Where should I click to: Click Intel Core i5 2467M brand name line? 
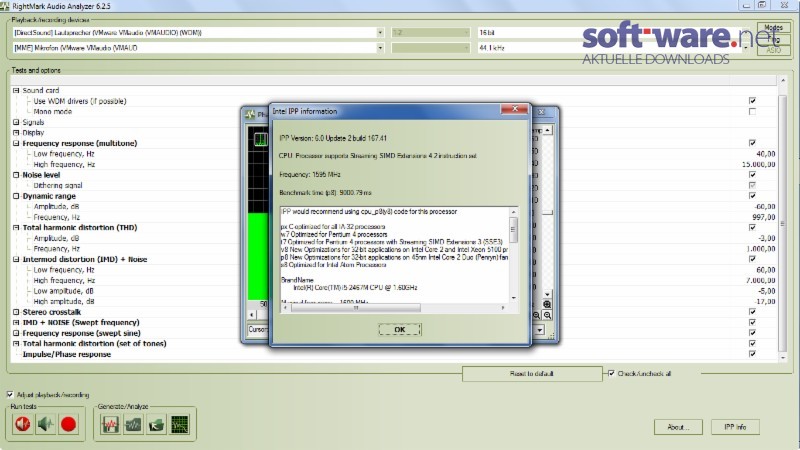coord(355,288)
